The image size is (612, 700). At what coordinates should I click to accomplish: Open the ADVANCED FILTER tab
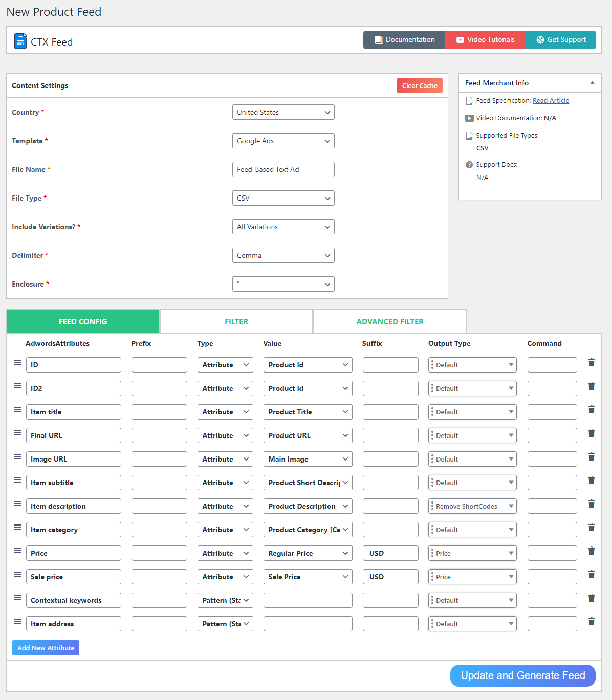tap(390, 322)
